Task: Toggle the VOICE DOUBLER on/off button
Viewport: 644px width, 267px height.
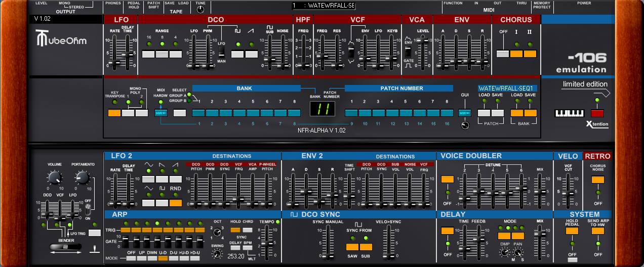Action: click(x=447, y=180)
